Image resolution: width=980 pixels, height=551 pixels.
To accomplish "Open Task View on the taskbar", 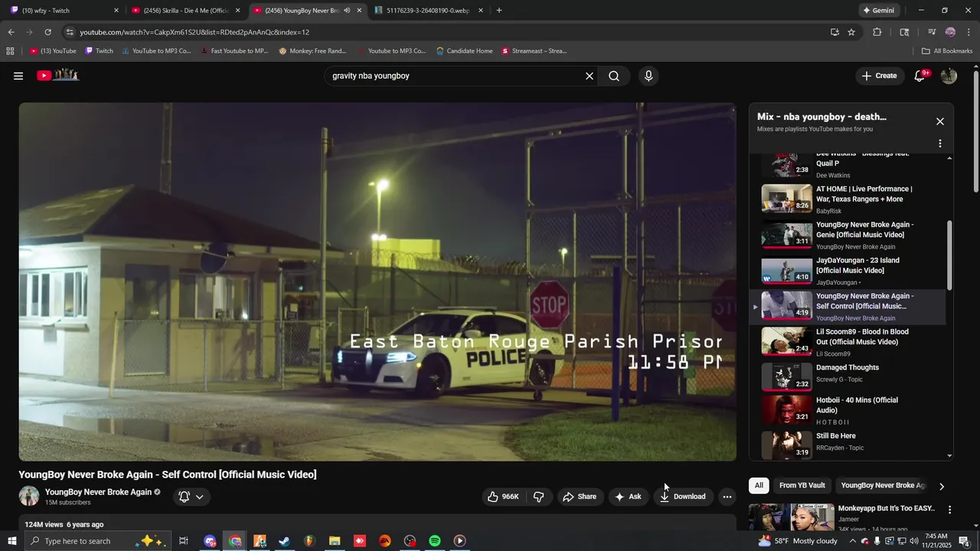I will [184, 541].
